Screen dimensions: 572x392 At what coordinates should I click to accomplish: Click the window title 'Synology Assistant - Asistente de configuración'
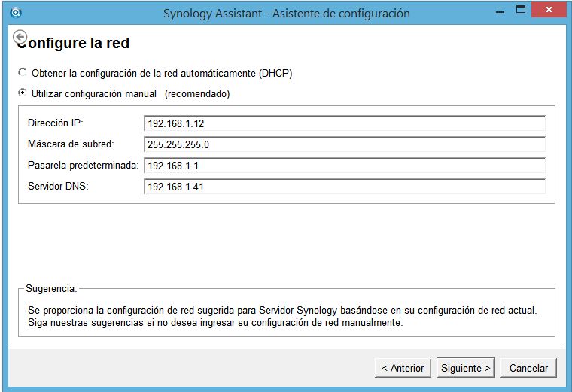point(286,13)
